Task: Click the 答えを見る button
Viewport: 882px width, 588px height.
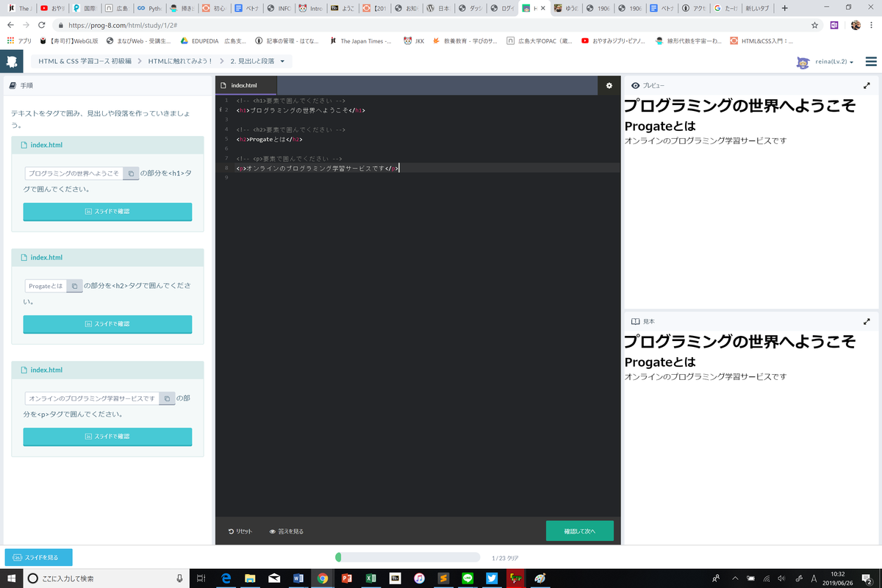Action: point(287,531)
